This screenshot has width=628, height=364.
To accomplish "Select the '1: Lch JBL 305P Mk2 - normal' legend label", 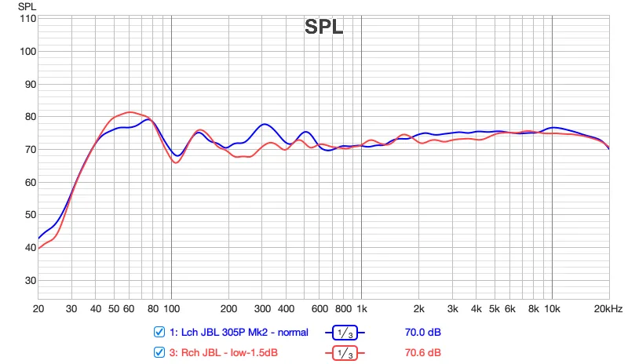I will (239, 333).
